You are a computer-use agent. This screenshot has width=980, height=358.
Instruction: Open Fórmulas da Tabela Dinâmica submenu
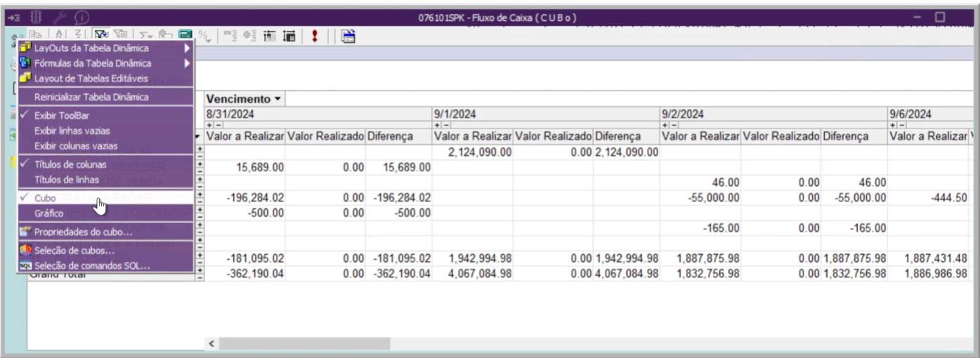105,63
